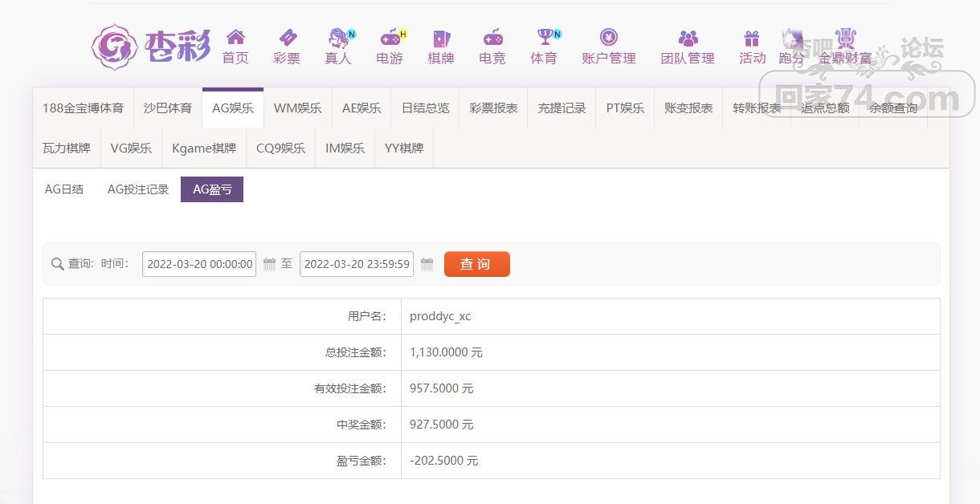Image resolution: width=980 pixels, height=504 pixels.
Task: Open the AG投注记录 sub-tab
Action: point(138,189)
